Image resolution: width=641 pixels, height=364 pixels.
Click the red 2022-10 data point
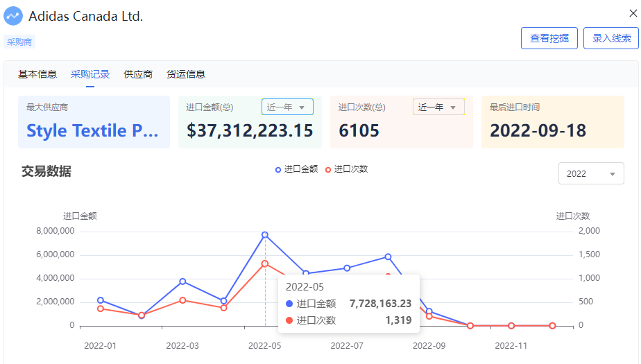(470, 326)
